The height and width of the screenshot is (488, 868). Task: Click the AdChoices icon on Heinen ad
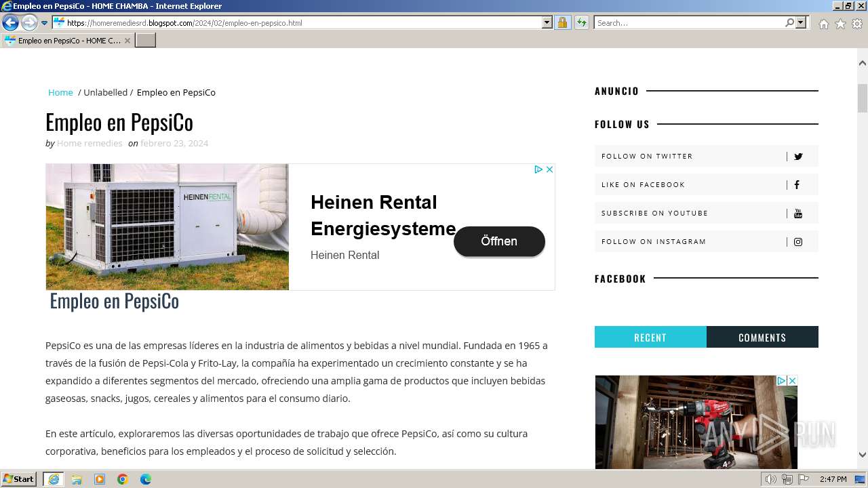click(538, 169)
